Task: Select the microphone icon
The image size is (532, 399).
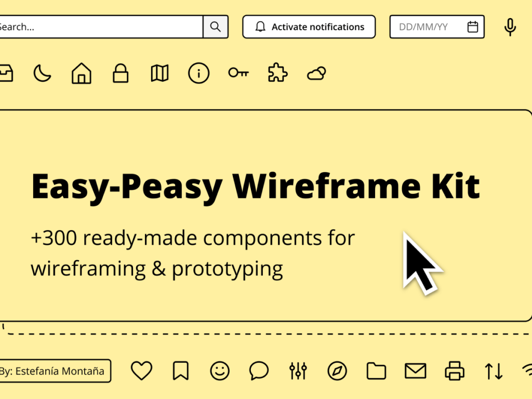Action: tap(510, 27)
